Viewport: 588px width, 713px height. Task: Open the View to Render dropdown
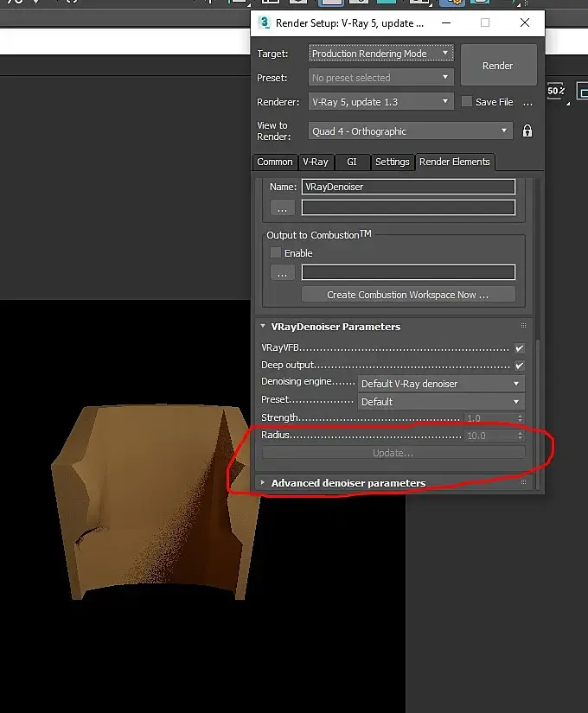(x=411, y=131)
